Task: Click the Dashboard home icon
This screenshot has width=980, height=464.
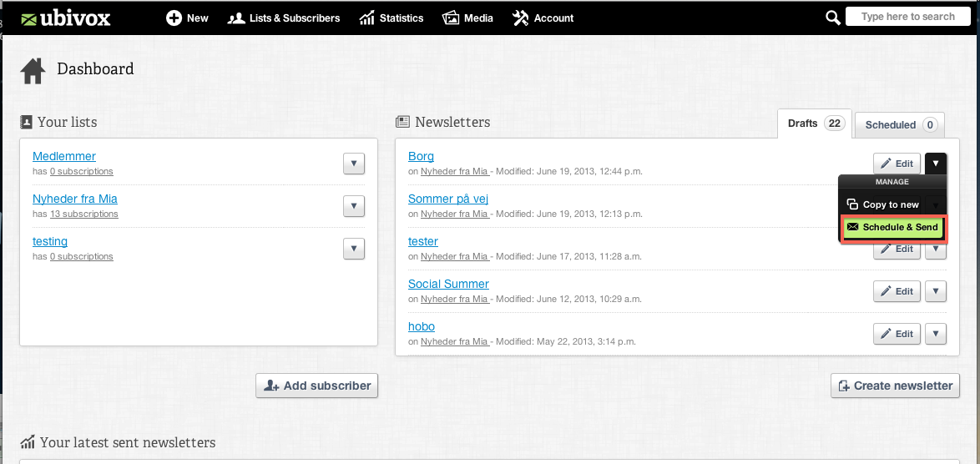Action: point(33,71)
